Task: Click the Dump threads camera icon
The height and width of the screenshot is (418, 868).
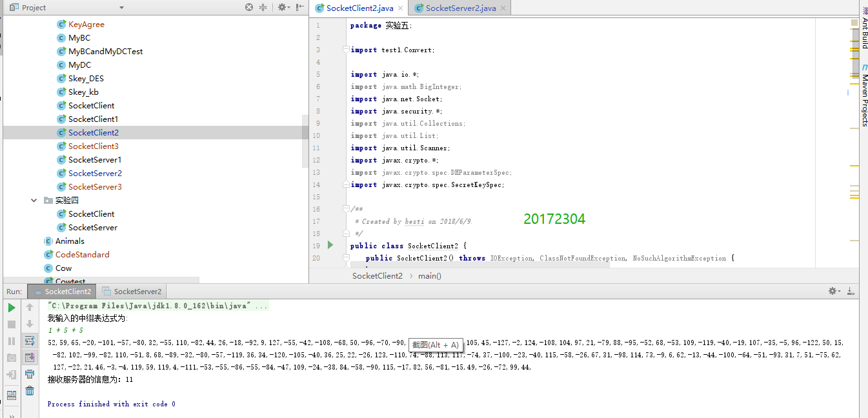Action: tap(12, 357)
